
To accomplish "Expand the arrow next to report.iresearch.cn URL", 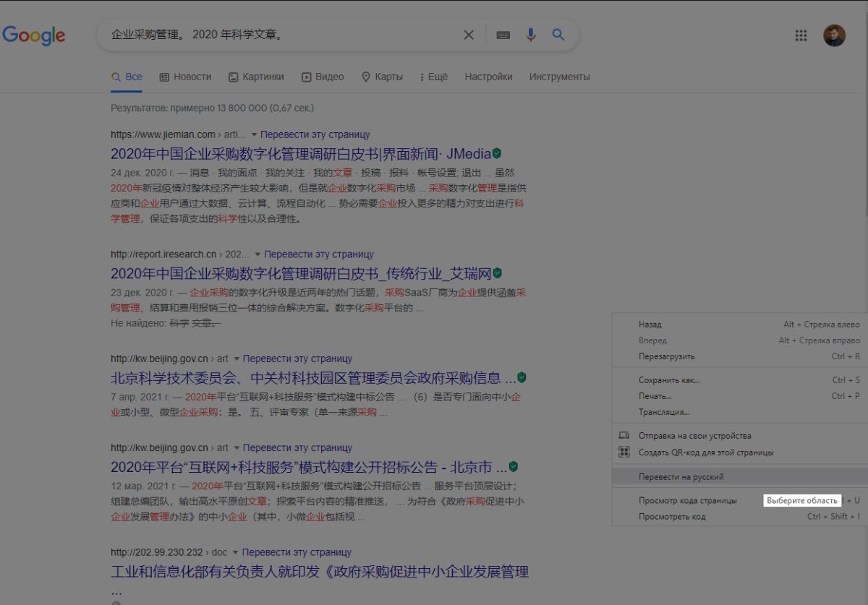I will click(x=258, y=254).
